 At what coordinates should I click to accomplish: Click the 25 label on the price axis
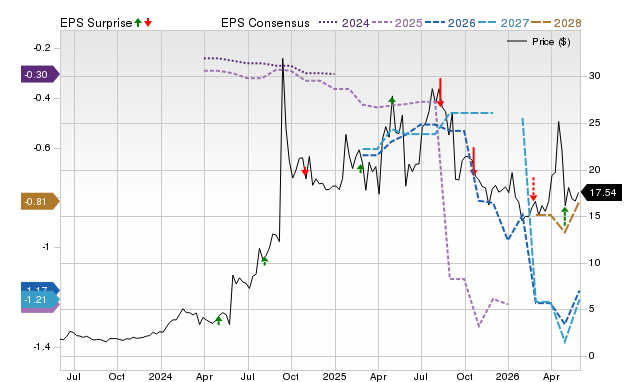(594, 123)
